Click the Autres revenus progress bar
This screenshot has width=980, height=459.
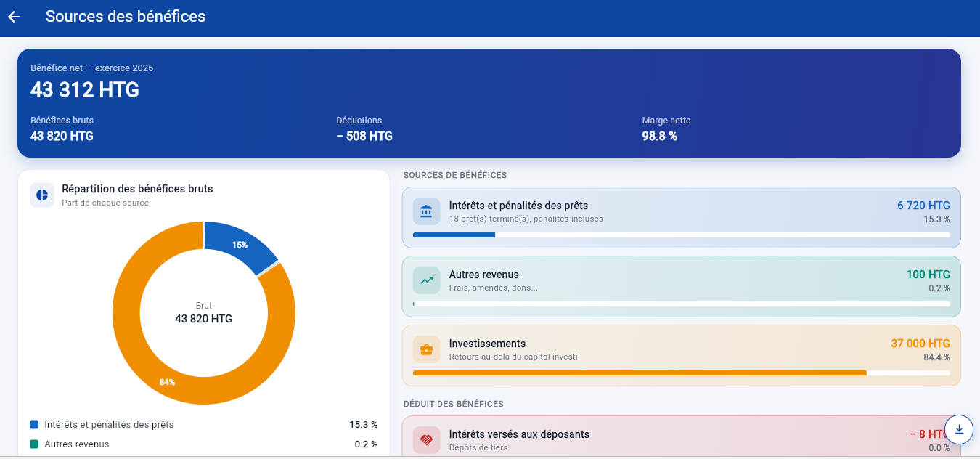point(681,304)
